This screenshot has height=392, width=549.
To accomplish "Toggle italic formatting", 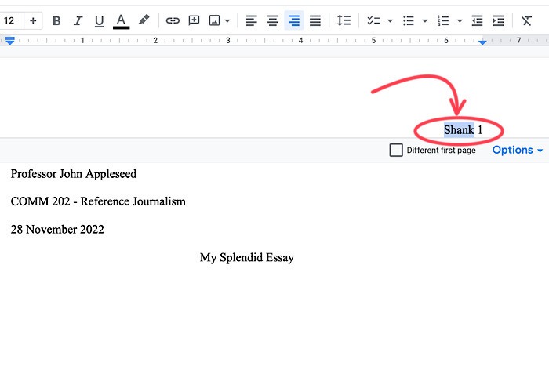I will (78, 20).
